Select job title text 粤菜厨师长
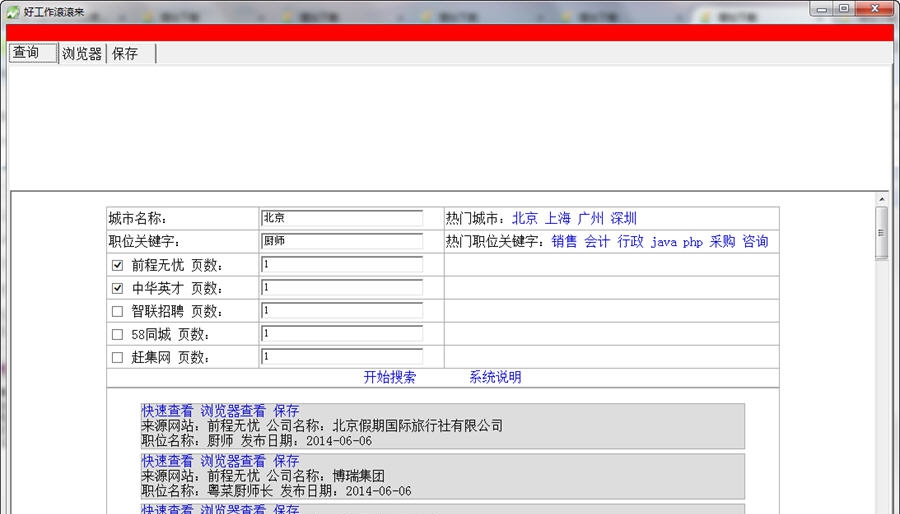Screen dimensions: 900x514 (x=240, y=491)
